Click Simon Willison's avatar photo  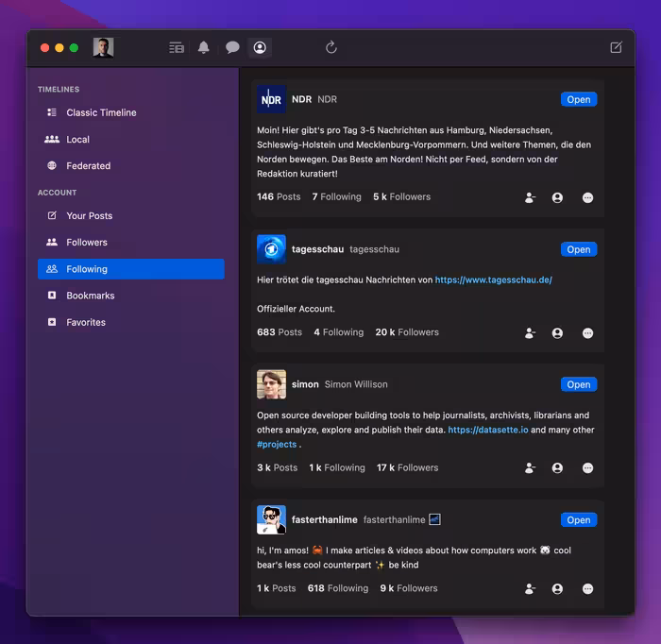coord(272,384)
